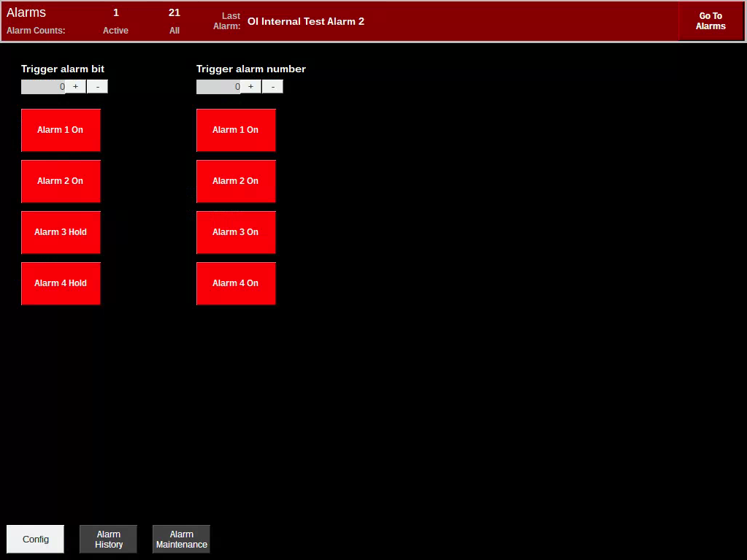Viewport: 747px width, 560px height.
Task: Open the Alarm Maintenance screen
Action: coord(180,539)
